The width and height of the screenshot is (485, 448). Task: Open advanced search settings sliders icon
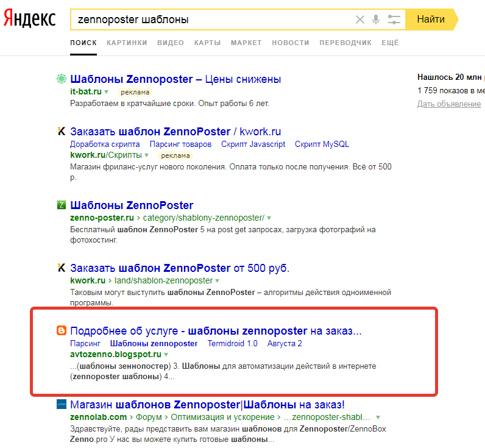[x=394, y=20]
